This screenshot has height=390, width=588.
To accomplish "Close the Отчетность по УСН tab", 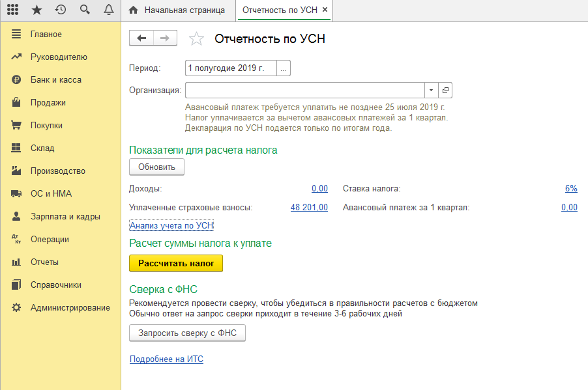I will click(x=325, y=10).
